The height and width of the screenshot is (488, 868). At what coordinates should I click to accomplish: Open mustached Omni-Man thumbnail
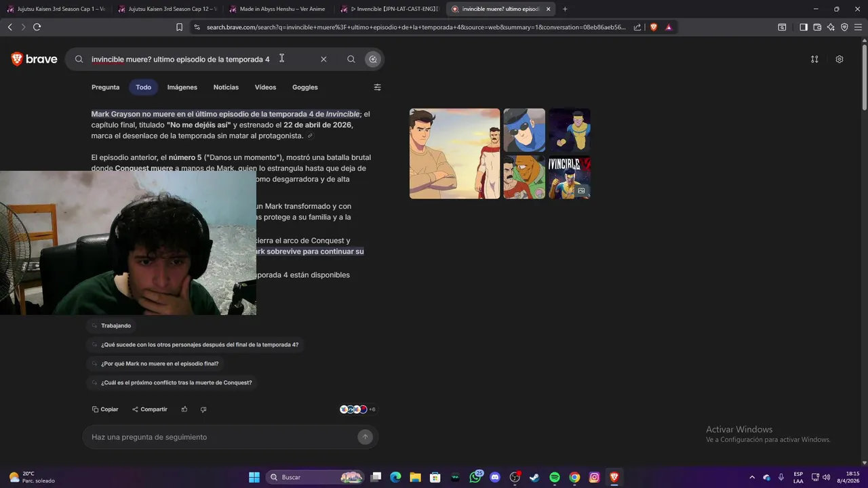tap(524, 178)
